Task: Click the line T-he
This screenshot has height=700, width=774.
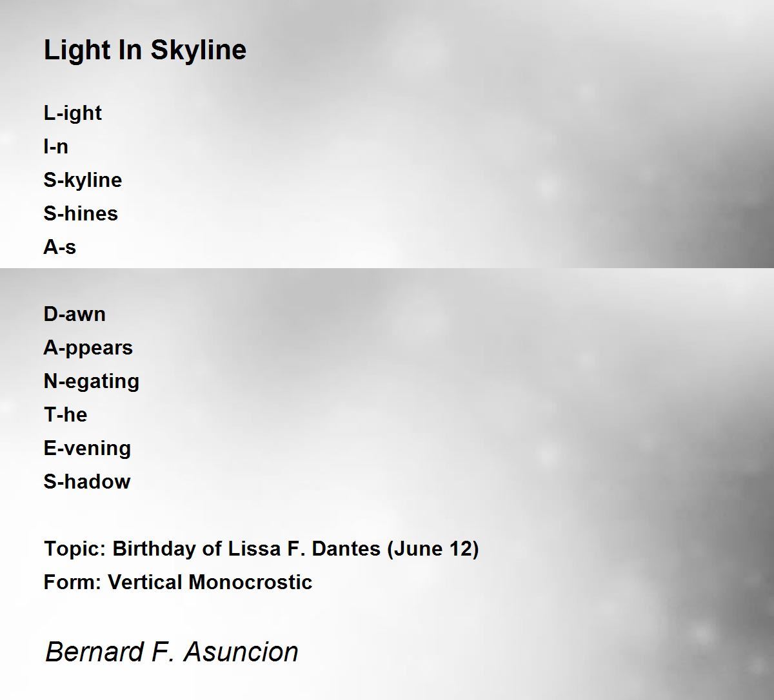Action: 65,414
